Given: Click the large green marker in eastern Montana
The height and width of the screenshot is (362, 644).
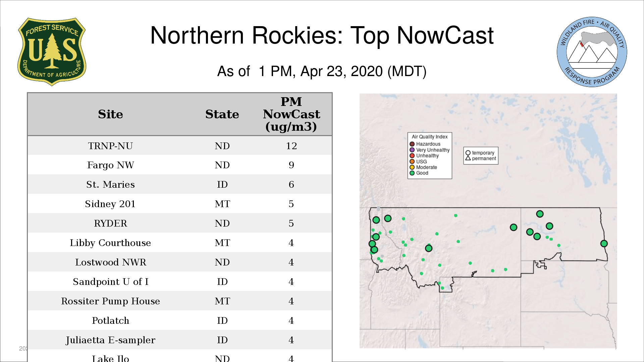Looking at the screenshot, I should tap(513, 228).
